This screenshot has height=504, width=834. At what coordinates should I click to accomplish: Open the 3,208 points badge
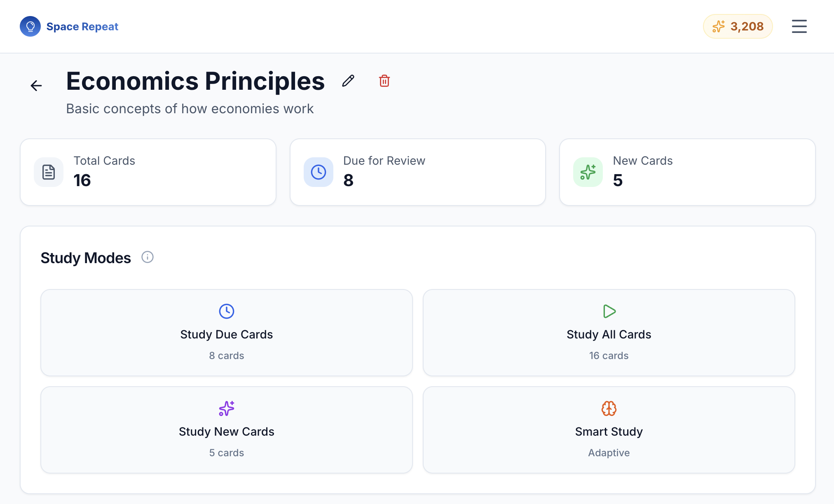click(x=738, y=26)
